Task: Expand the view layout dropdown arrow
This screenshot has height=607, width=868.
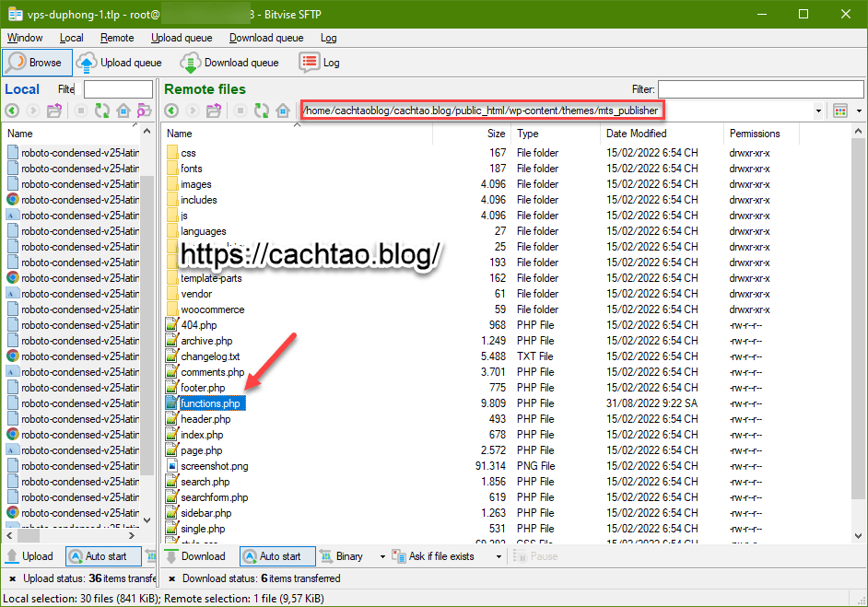Action: (859, 111)
